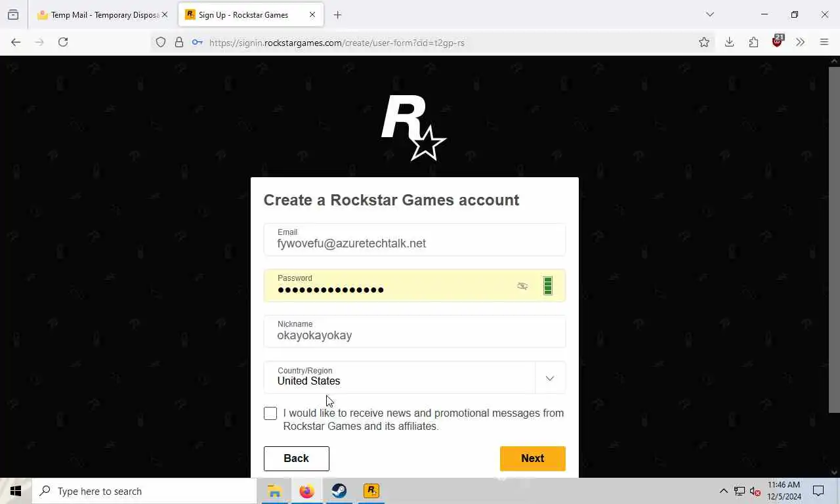Viewport: 840px width, 504px height.
Task: Open Firefox from the taskbar
Action: [306, 491]
